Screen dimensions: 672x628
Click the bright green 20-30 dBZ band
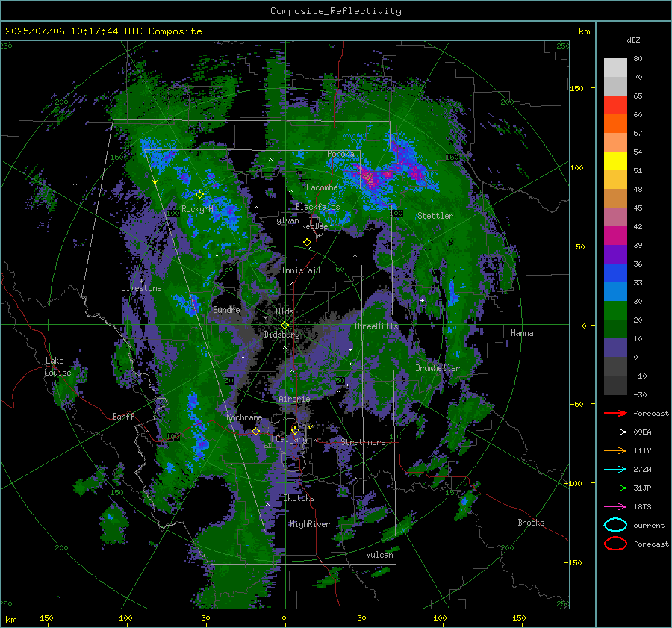[x=615, y=311]
